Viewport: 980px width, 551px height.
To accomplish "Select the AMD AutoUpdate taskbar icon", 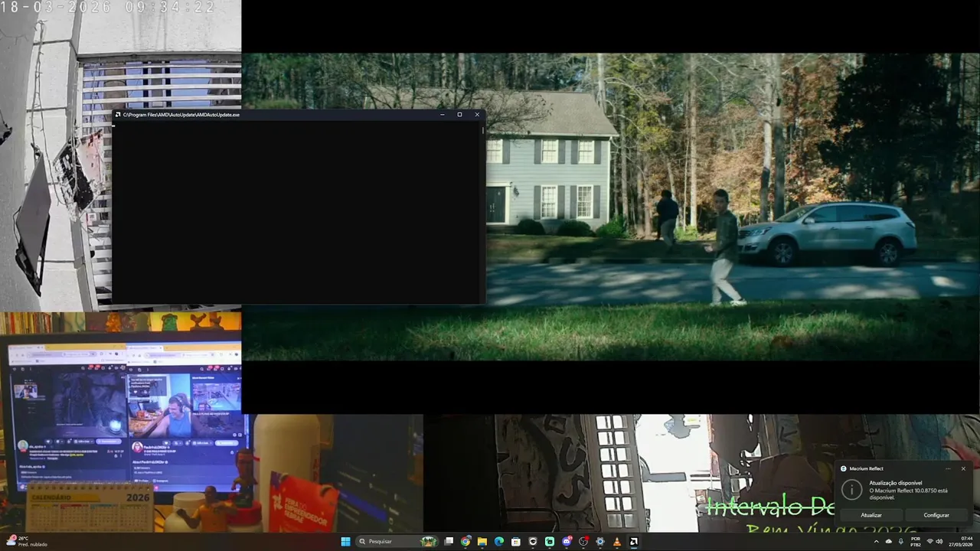I will tap(634, 541).
